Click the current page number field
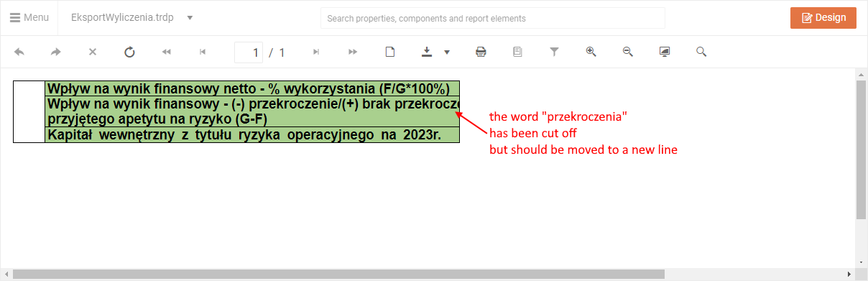This screenshot has height=281, width=868. click(x=249, y=52)
